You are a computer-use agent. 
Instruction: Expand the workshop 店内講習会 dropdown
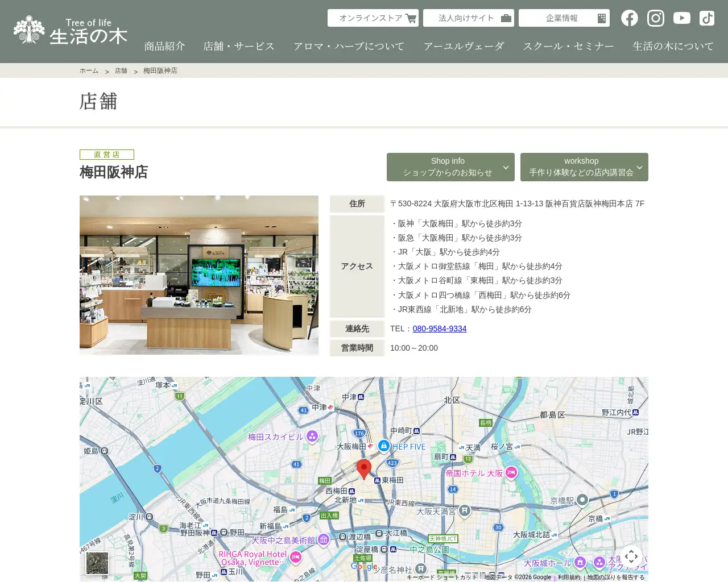[x=584, y=167]
